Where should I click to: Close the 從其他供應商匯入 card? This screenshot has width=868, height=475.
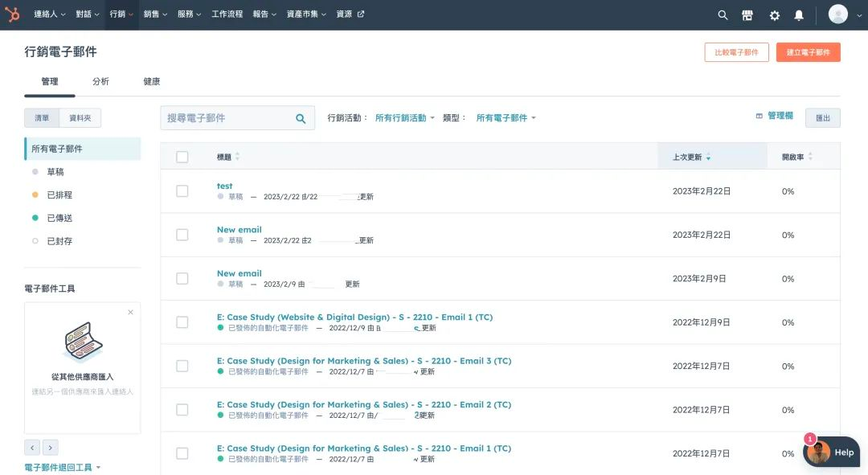[x=131, y=312]
